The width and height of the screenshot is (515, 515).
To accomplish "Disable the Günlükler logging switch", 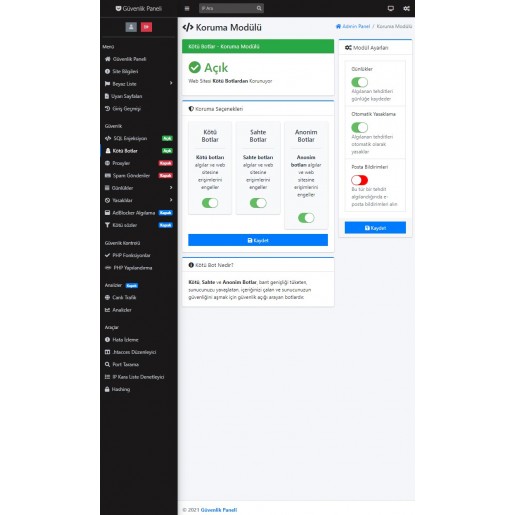I will (x=359, y=82).
